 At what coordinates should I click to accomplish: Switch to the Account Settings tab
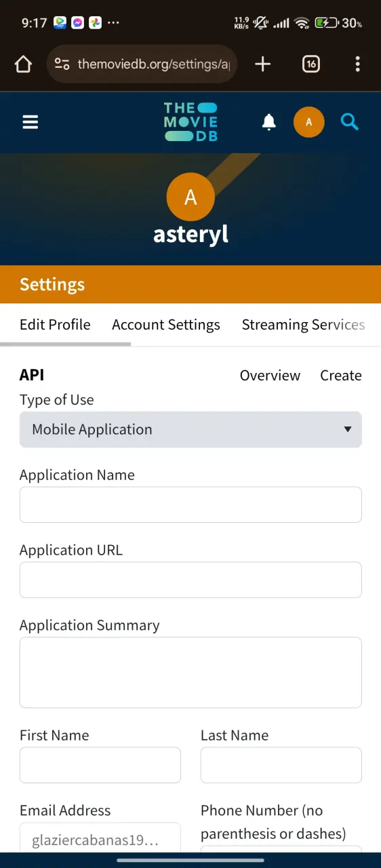166,325
